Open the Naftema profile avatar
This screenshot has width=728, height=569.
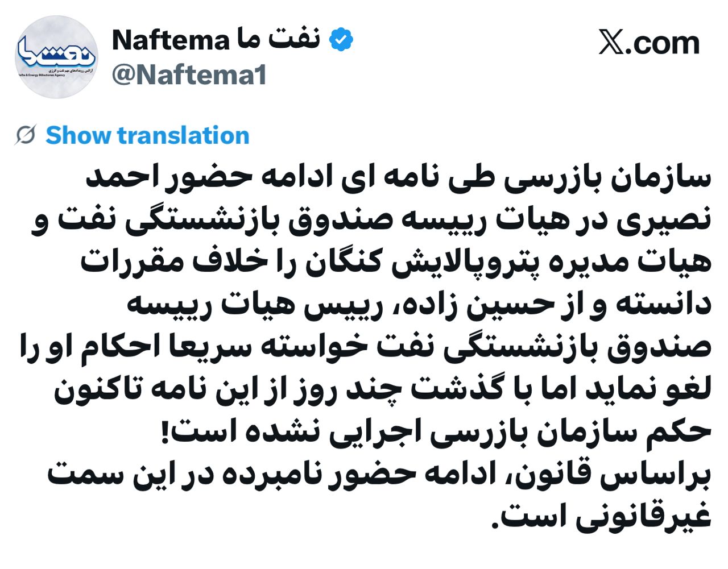point(56,57)
